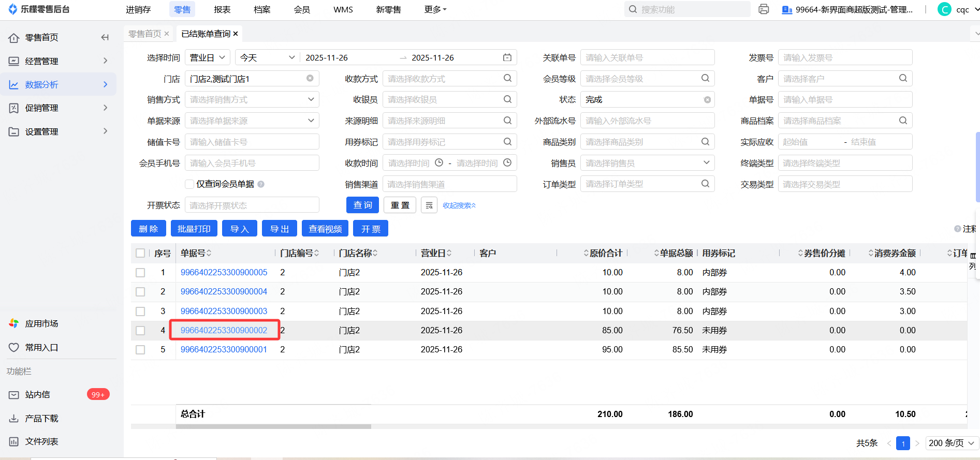980x460 pixels.
Task: Open 站内信 messages in sidebar
Action: [x=38, y=395]
